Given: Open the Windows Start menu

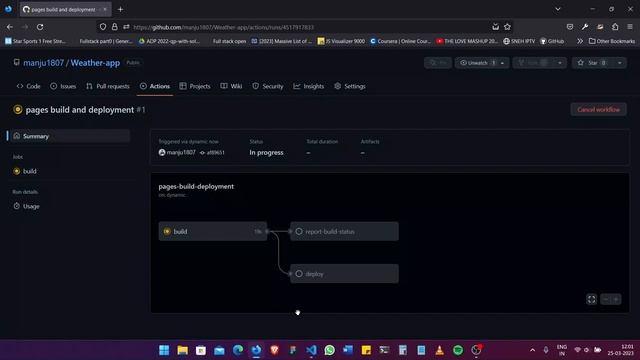Looking at the screenshot, I should tap(164, 350).
